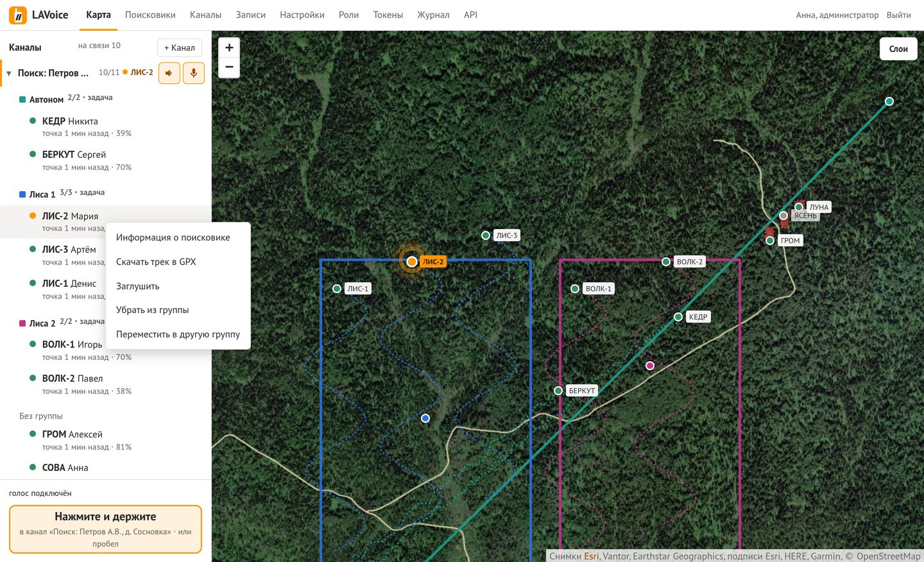Log out using Выйти link
Image resolution: width=924 pixels, height=562 pixels.
coord(898,15)
